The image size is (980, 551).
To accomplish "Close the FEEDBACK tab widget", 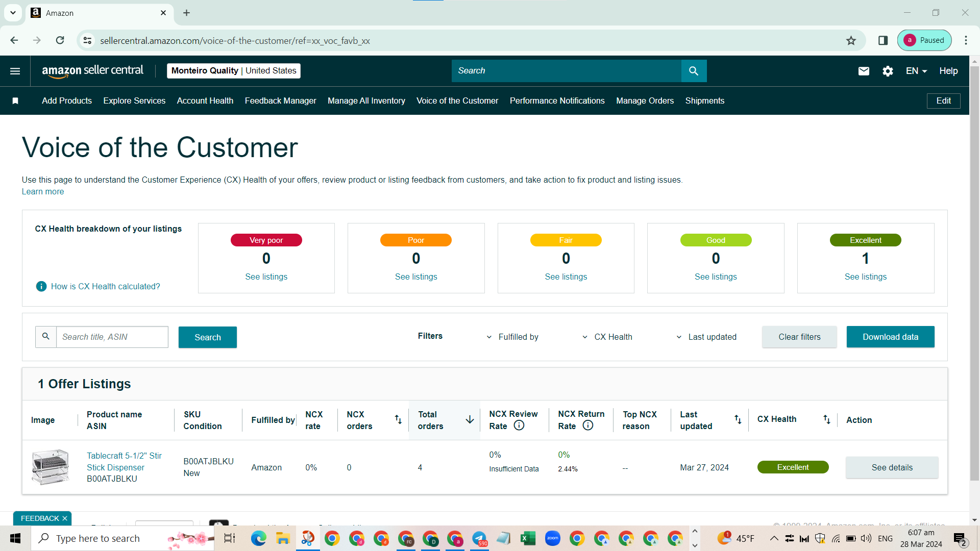I will (65, 518).
